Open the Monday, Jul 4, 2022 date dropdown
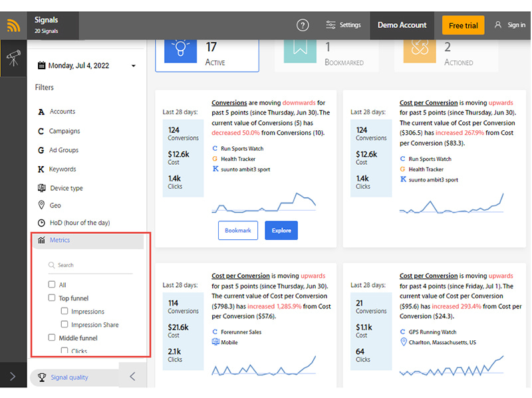Viewport: 532px width, 398px height. [86, 66]
